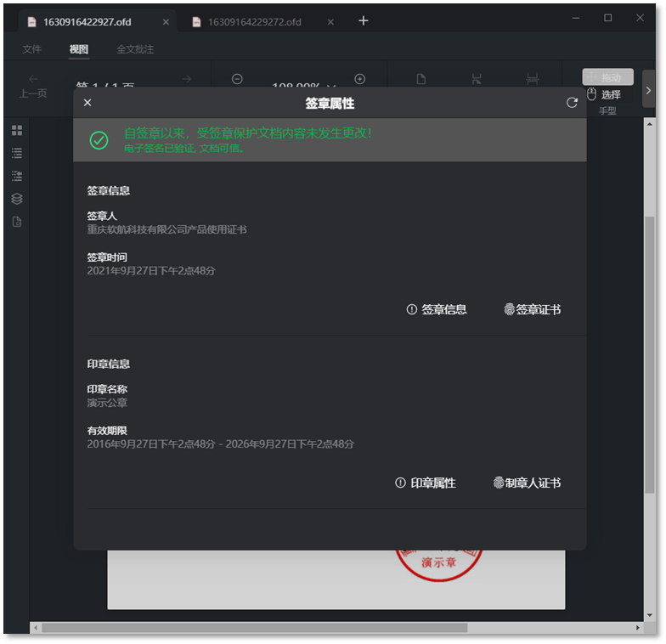Open the signature document sidebar icon
This screenshot has width=666, height=644.
coord(17,222)
